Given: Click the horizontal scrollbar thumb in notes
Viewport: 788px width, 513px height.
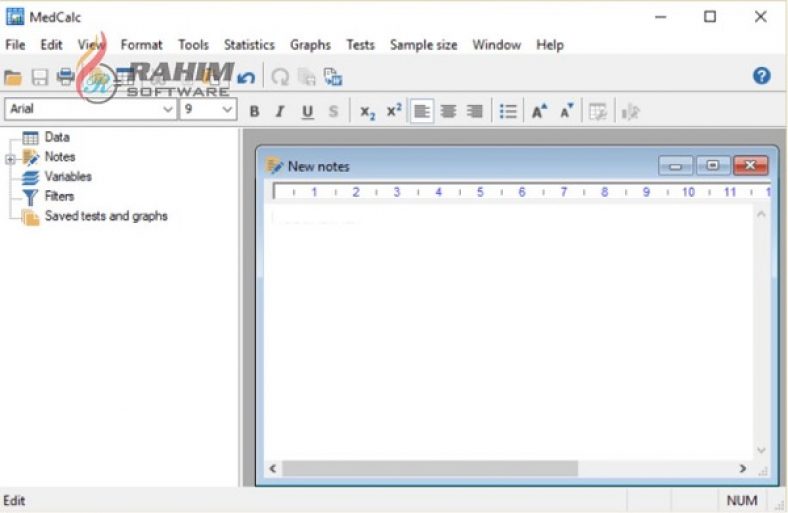Looking at the screenshot, I should 430,468.
